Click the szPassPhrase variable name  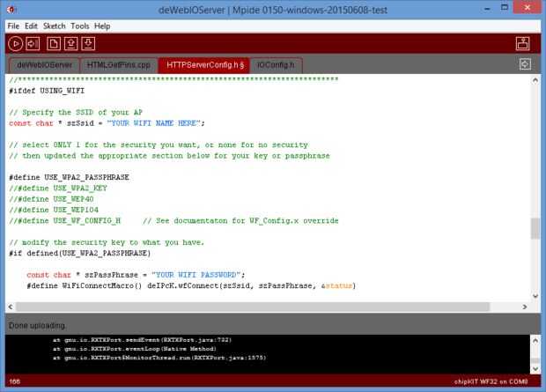pyautogui.click(x=111, y=275)
